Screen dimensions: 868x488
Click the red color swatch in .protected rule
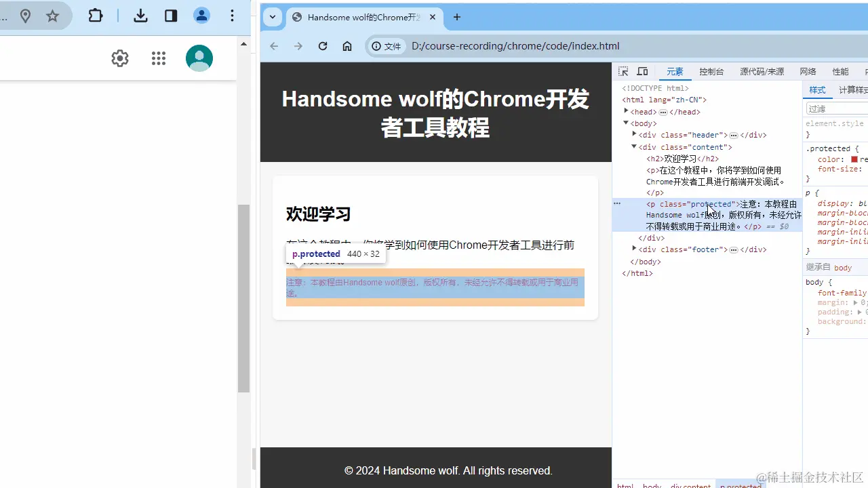[x=855, y=160]
